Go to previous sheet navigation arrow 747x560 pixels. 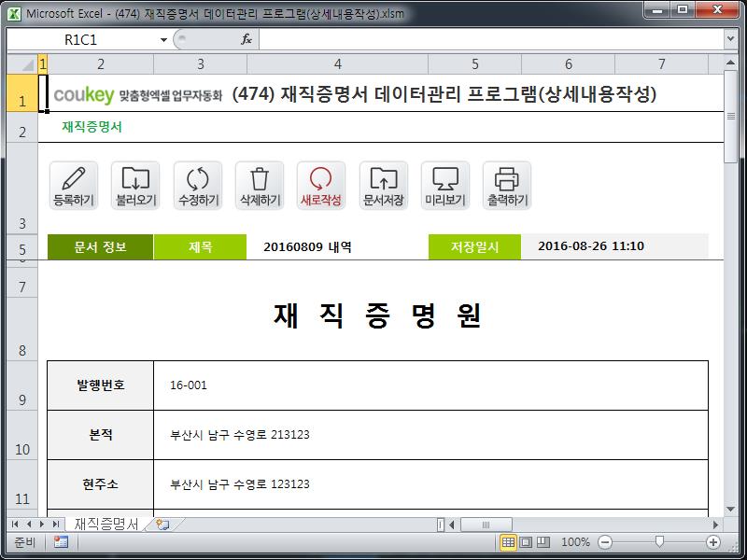coord(29,525)
